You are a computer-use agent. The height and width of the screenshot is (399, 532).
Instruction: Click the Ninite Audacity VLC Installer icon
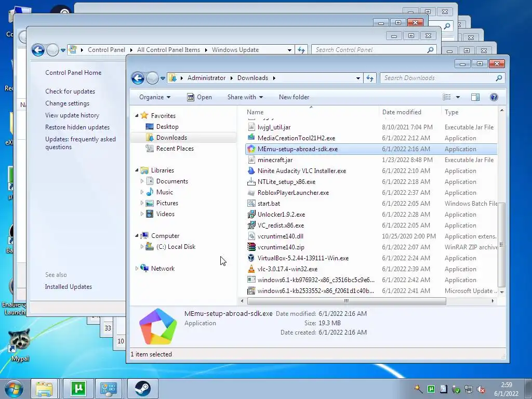[x=251, y=170]
